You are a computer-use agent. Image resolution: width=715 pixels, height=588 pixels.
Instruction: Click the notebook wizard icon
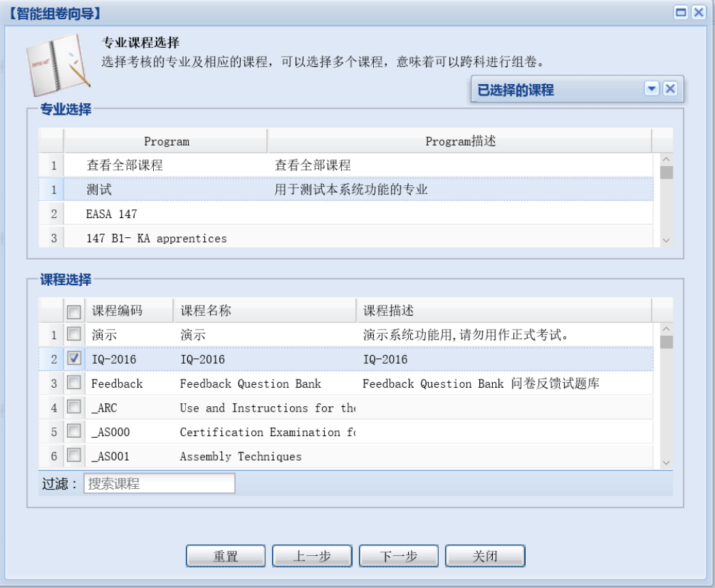pos(57,66)
